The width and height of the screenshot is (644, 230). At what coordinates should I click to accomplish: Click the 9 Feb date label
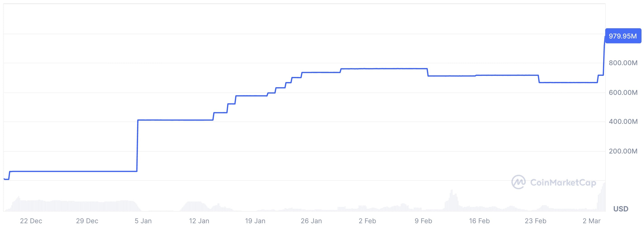point(423,221)
